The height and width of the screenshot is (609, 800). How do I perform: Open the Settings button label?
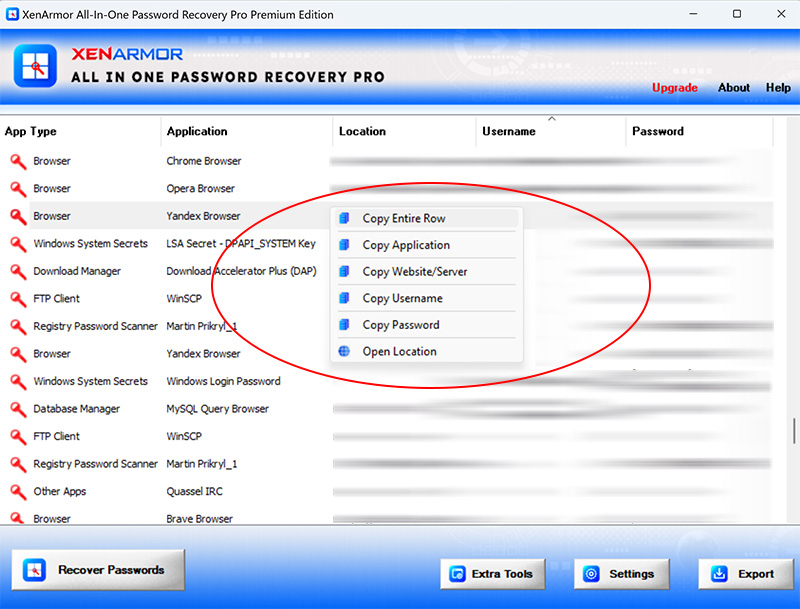point(631,574)
